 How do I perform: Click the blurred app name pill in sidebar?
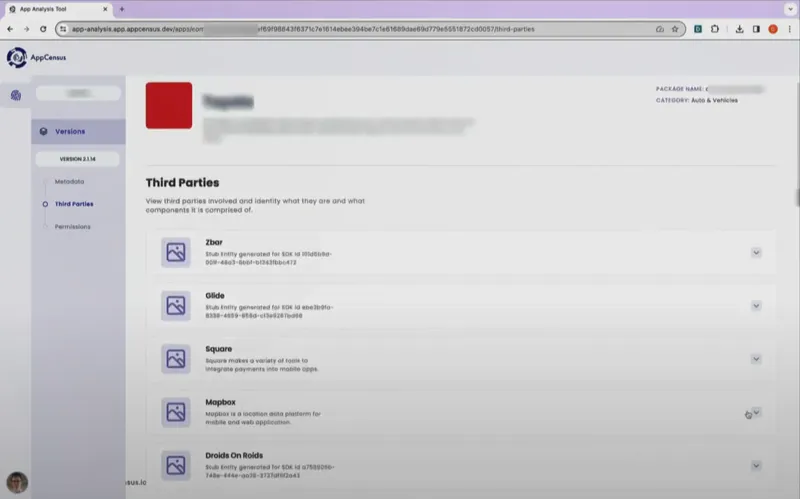click(x=79, y=93)
